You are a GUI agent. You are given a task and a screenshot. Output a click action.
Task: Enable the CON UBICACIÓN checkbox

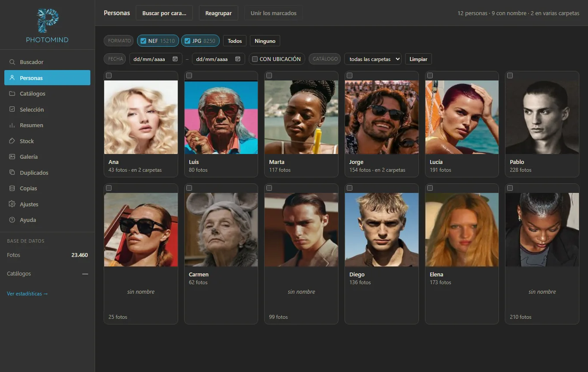tap(255, 59)
